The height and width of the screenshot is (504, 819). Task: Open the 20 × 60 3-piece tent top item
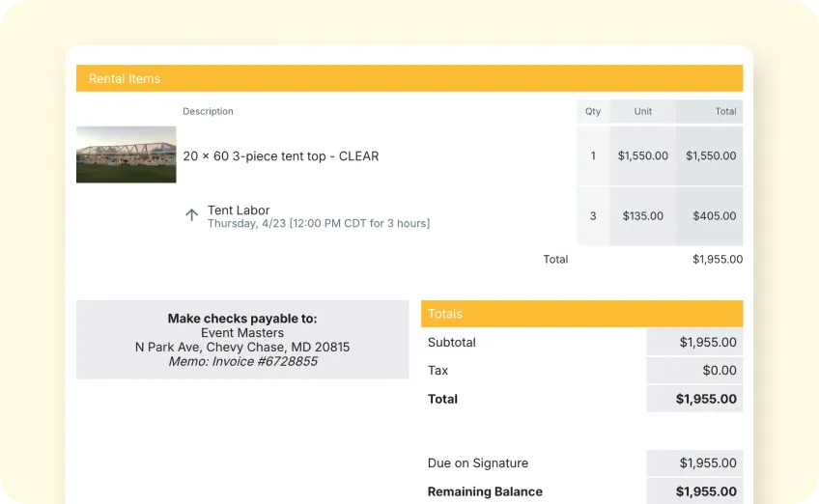pyautogui.click(x=280, y=155)
